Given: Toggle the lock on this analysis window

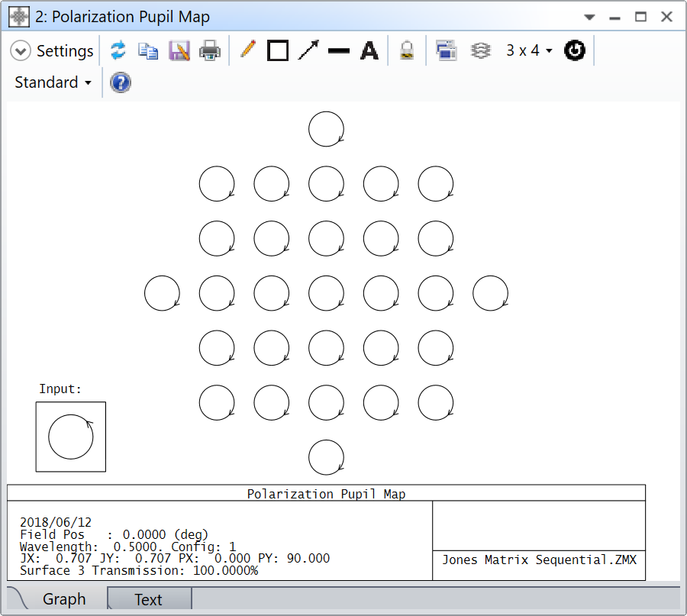Looking at the screenshot, I should click(406, 50).
